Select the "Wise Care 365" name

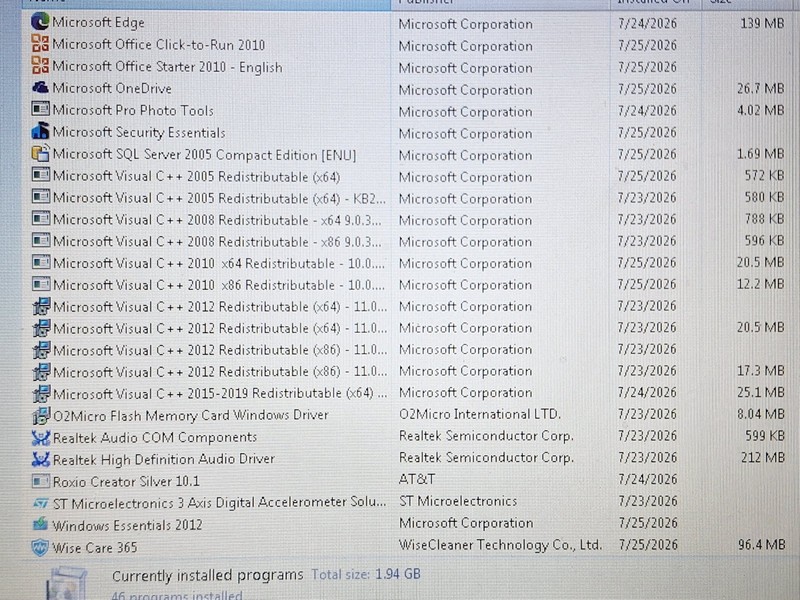[x=95, y=547]
